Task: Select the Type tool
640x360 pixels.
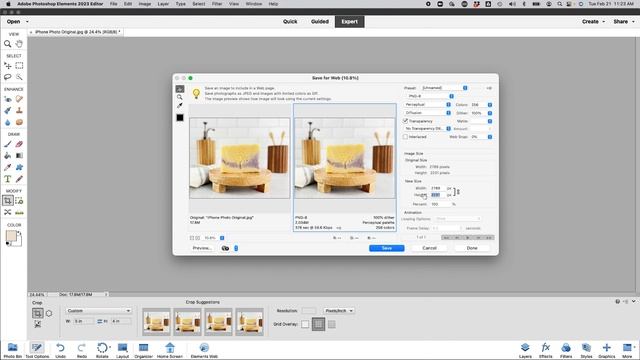Action: click(x=7, y=179)
